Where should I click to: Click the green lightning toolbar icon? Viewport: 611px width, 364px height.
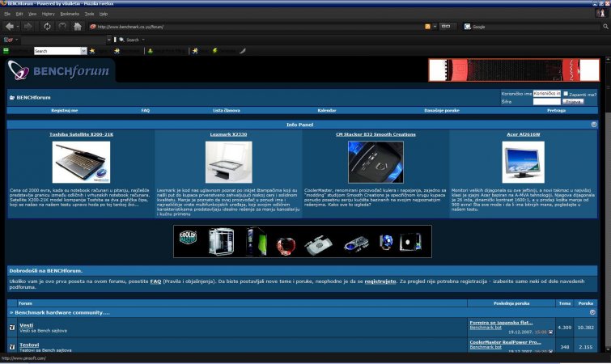click(x=214, y=51)
